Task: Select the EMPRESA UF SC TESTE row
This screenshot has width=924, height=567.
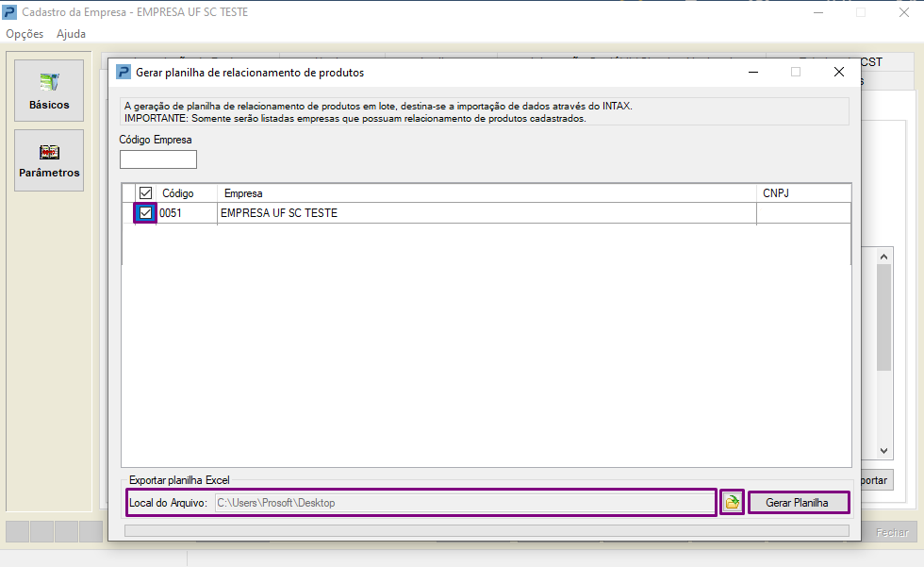Action: tap(487, 213)
